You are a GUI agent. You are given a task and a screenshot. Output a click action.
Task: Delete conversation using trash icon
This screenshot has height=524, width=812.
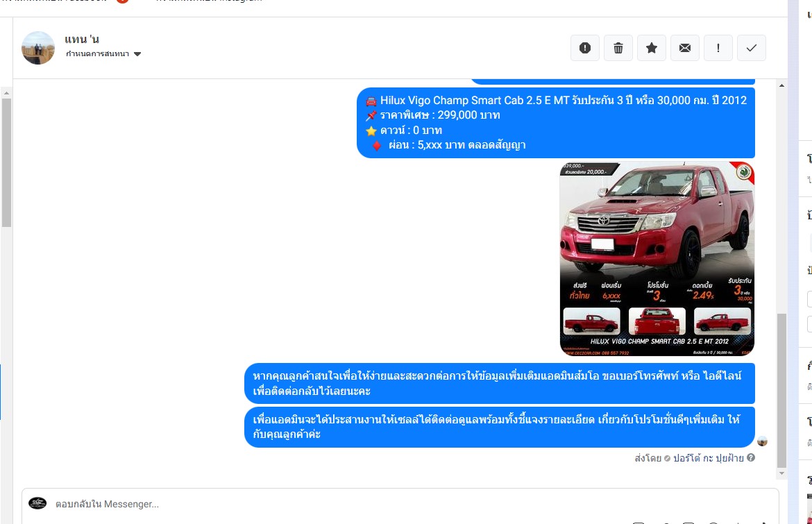click(618, 48)
